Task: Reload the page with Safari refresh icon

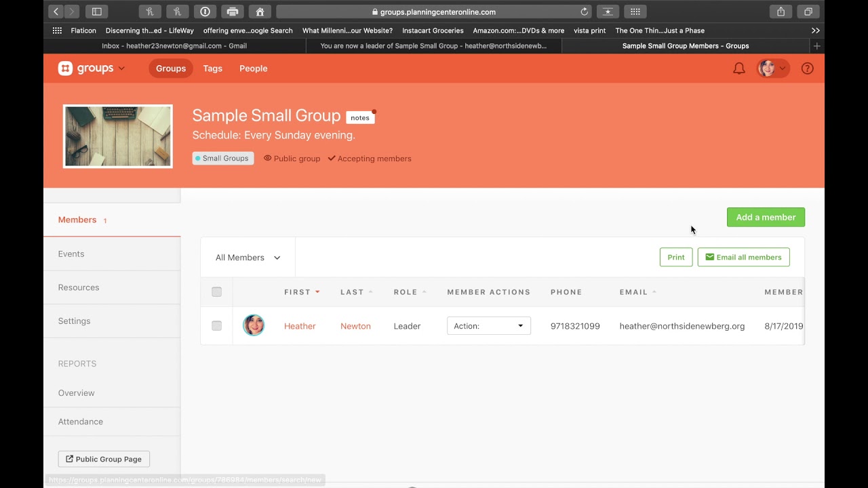Action: (x=585, y=12)
